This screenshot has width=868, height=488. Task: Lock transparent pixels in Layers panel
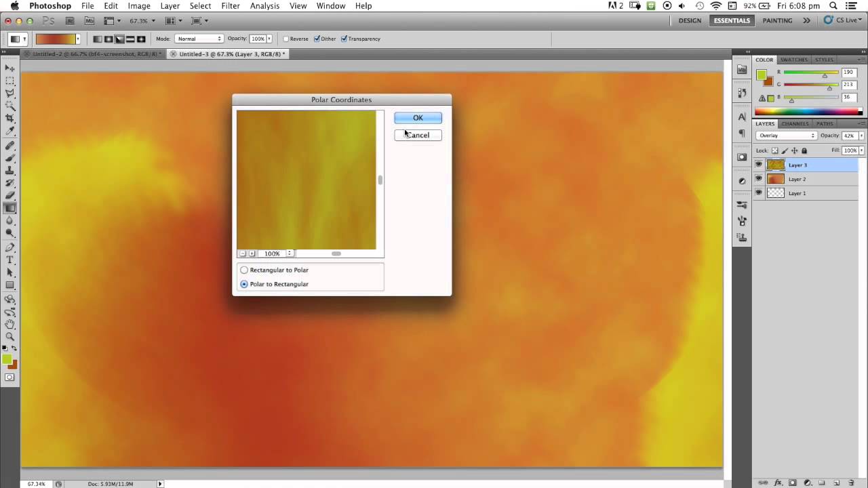775,150
